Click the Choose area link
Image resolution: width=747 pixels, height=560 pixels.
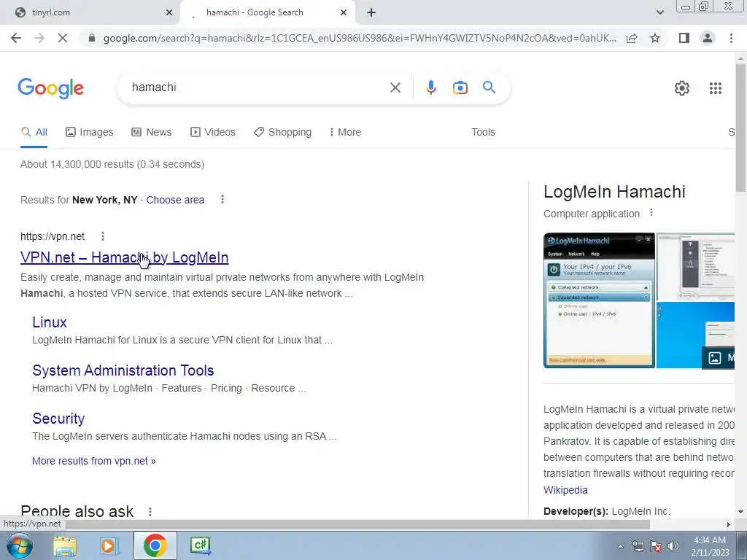point(175,200)
